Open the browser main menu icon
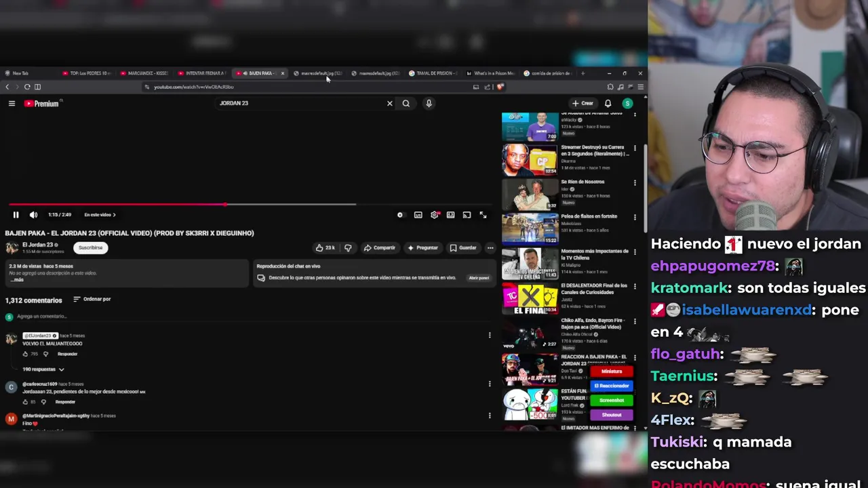 640,87
